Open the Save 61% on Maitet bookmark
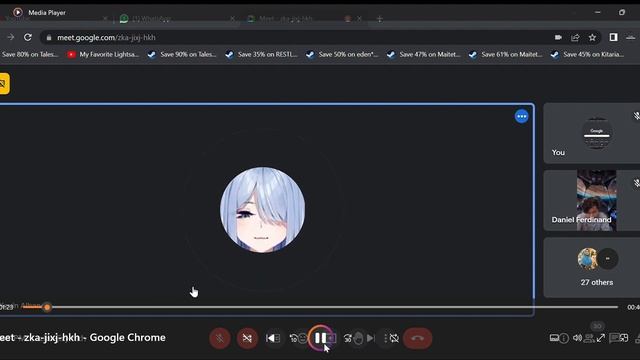The height and width of the screenshot is (360, 640). (506, 54)
